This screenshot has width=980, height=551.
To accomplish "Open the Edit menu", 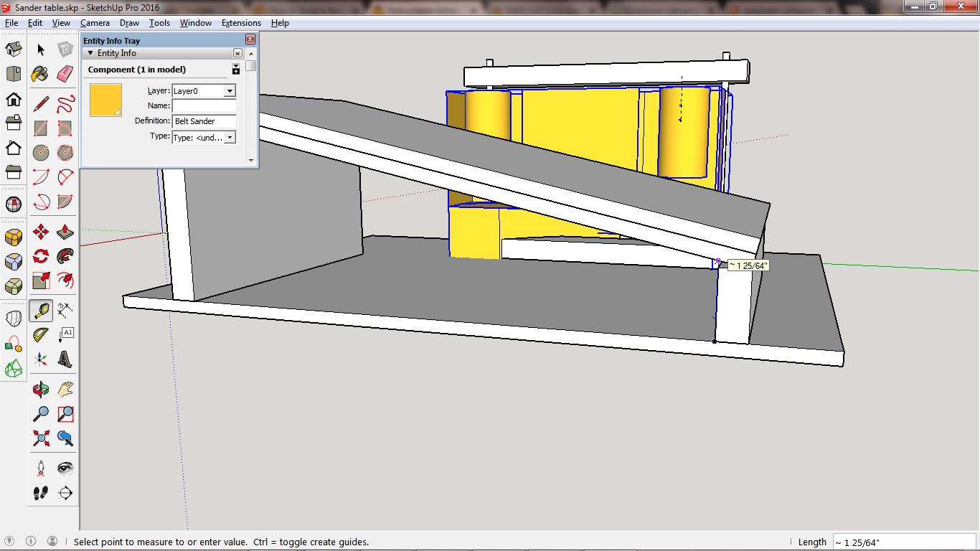I will [x=35, y=23].
